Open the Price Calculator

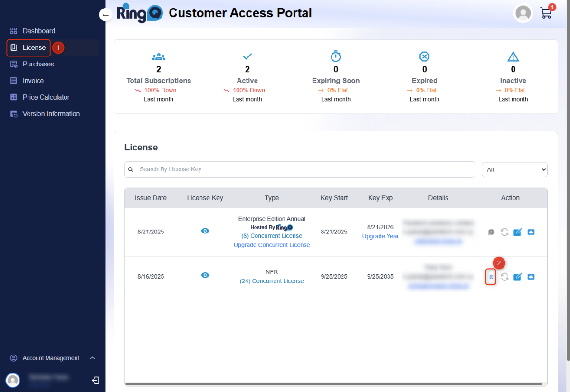click(46, 97)
